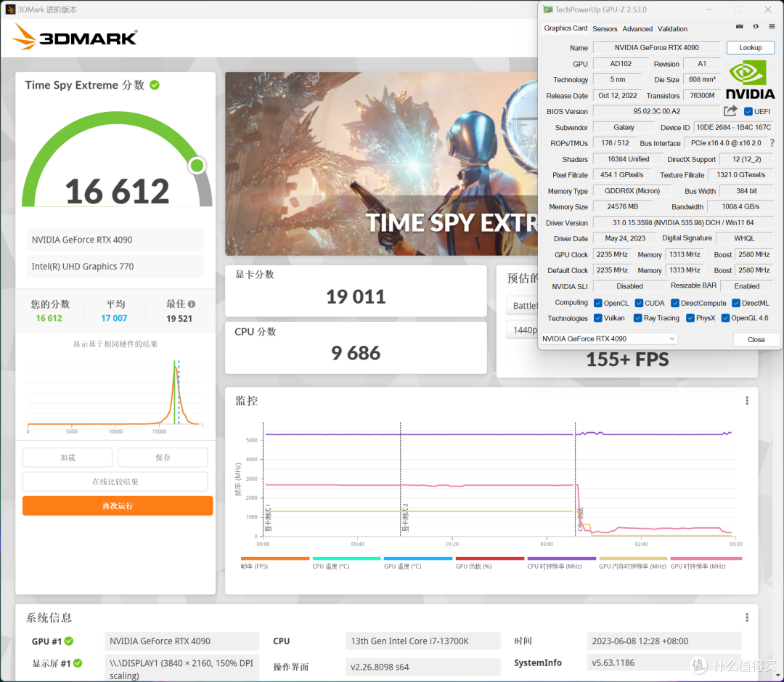Click the GPU-Z title bar app icon
This screenshot has height=682, width=784.
[x=548, y=9]
